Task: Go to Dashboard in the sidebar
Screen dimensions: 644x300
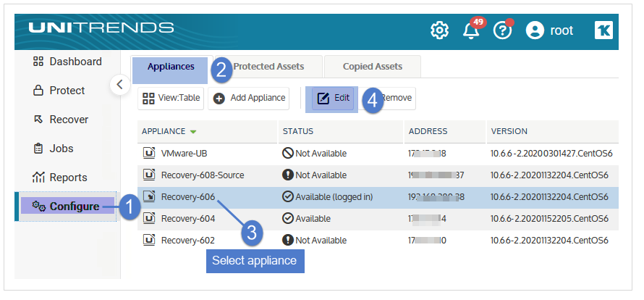Action: 67,62
